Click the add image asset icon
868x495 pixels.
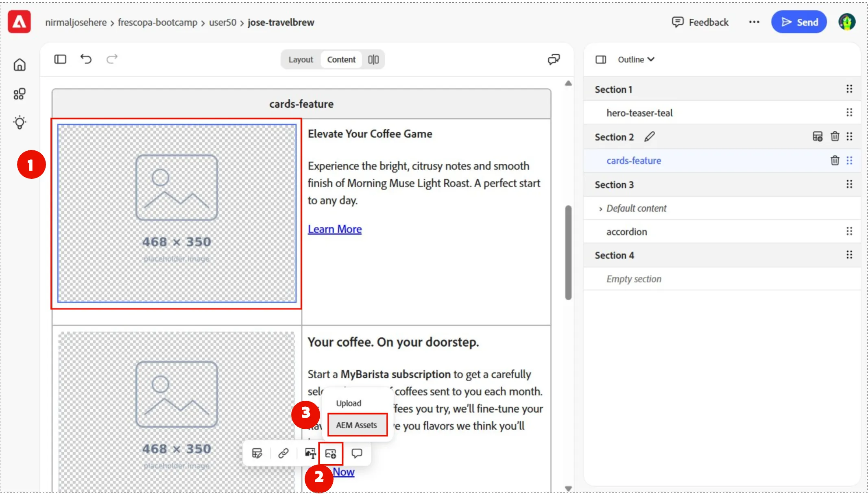331,453
